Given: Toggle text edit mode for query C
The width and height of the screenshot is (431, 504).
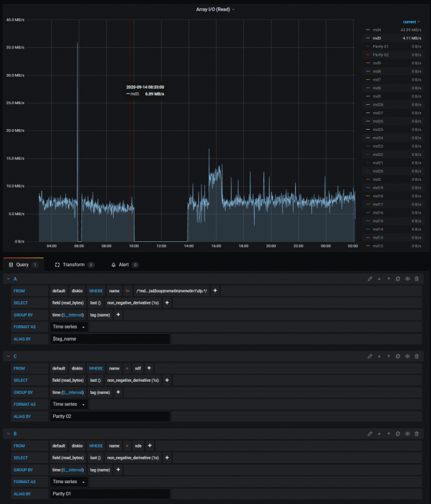Looking at the screenshot, I should [370, 356].
